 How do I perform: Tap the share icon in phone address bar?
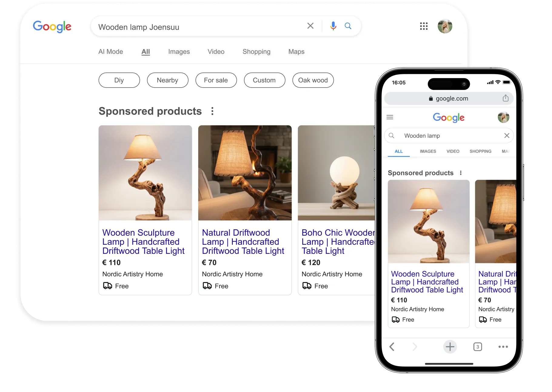coord(505,98)
